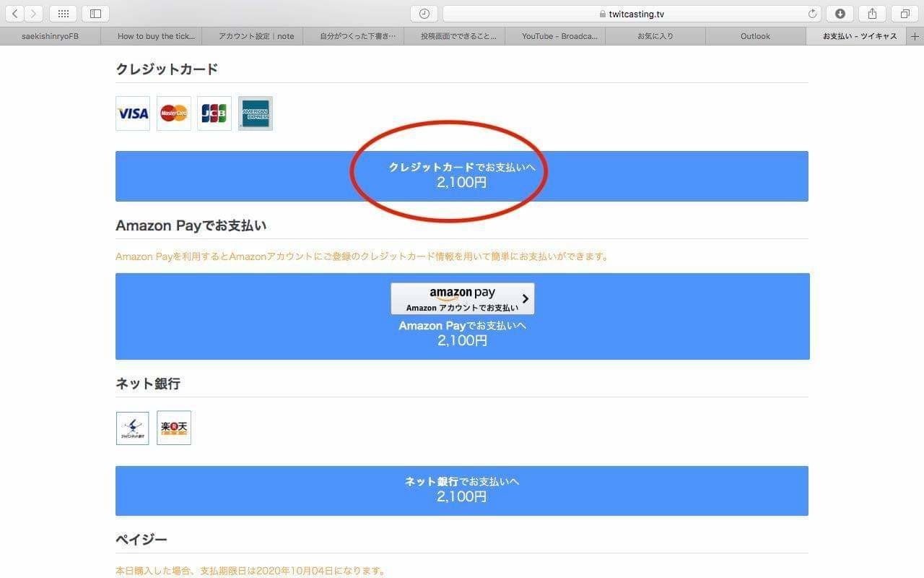Go forward with Safari's forward arrow
This screenshot has width=924, height=578.
point(33,14)
